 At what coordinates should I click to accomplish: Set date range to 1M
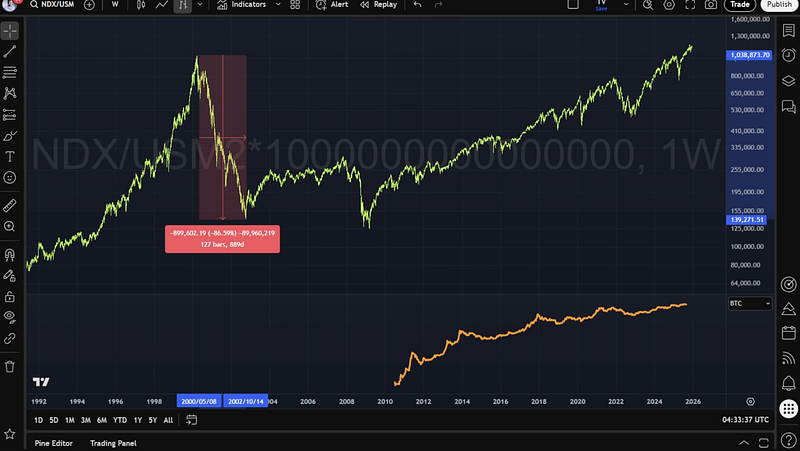69,420
